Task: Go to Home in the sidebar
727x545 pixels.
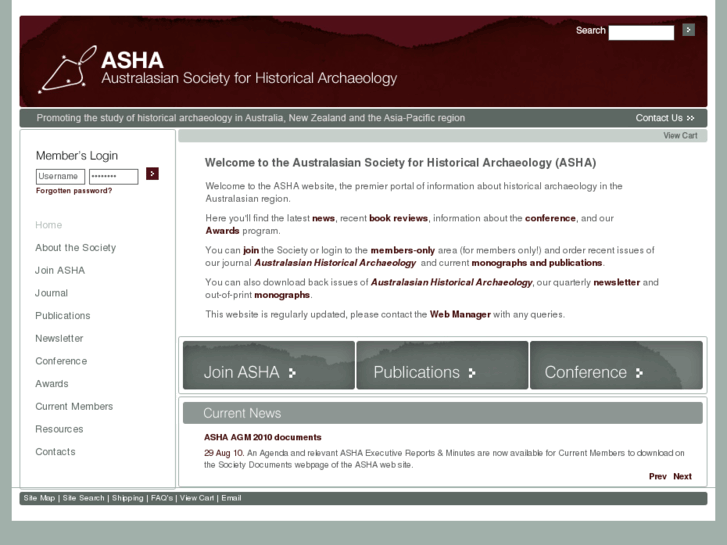Action: point(48,225)
